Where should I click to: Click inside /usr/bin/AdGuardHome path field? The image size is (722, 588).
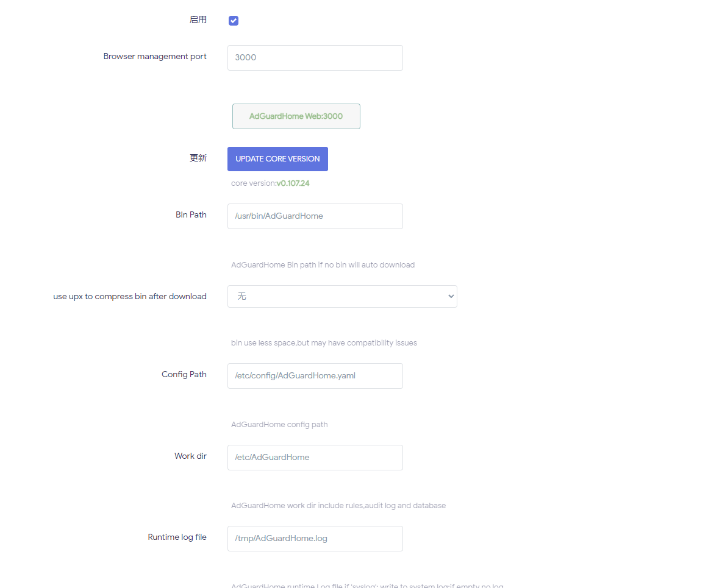pos(315,216)
